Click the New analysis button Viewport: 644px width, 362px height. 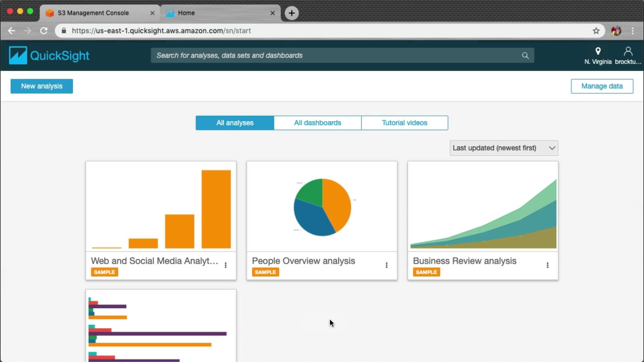coord(42,86)
